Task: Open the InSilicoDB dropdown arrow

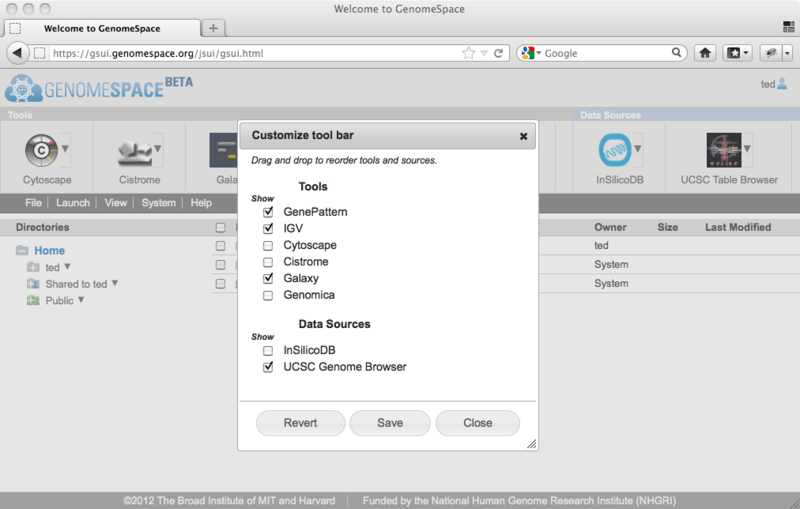Action: point(638,149)
